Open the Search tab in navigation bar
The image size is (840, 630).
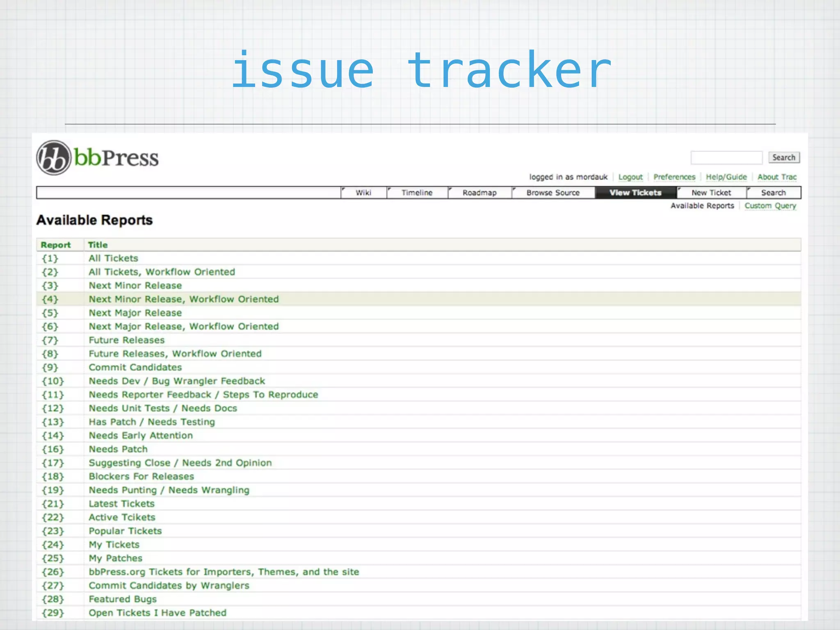point(774,193)
